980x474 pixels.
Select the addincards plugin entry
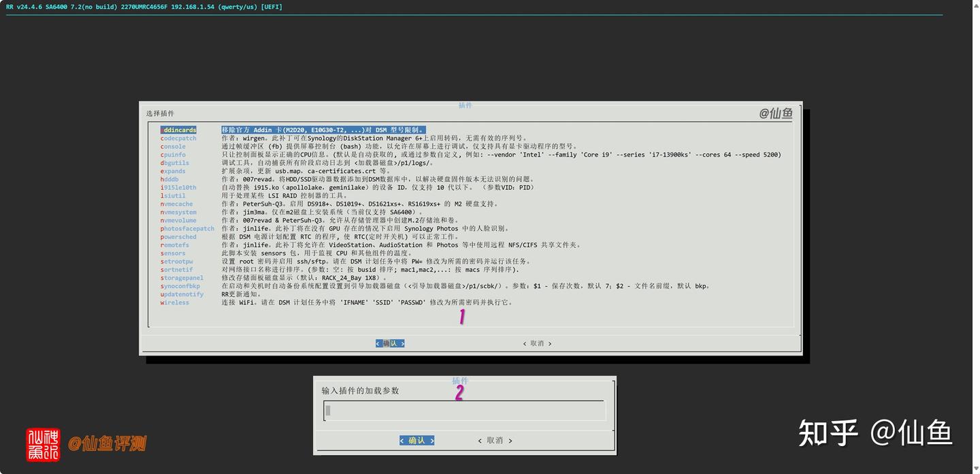(293, 130)
